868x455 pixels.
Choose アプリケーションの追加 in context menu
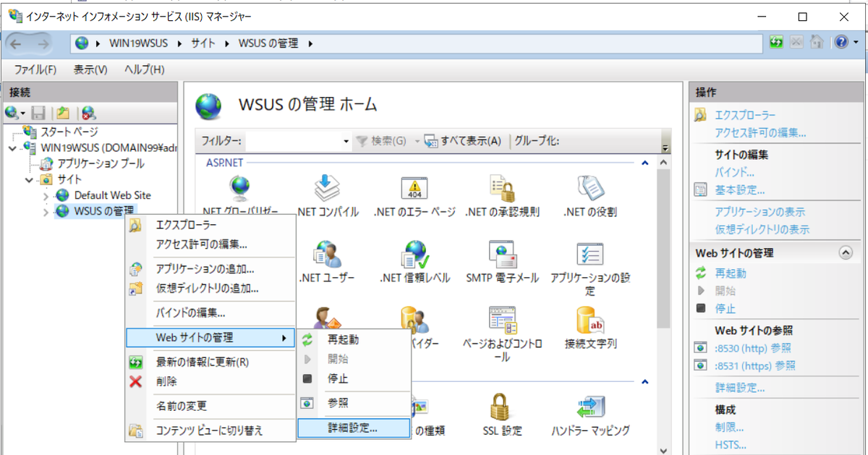coord(211,269)
